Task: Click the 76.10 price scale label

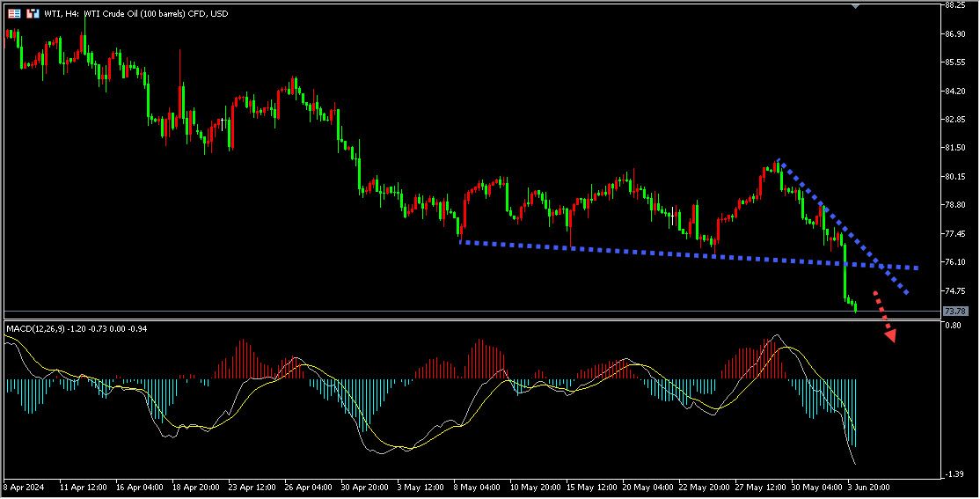Action: pos(954,262)
